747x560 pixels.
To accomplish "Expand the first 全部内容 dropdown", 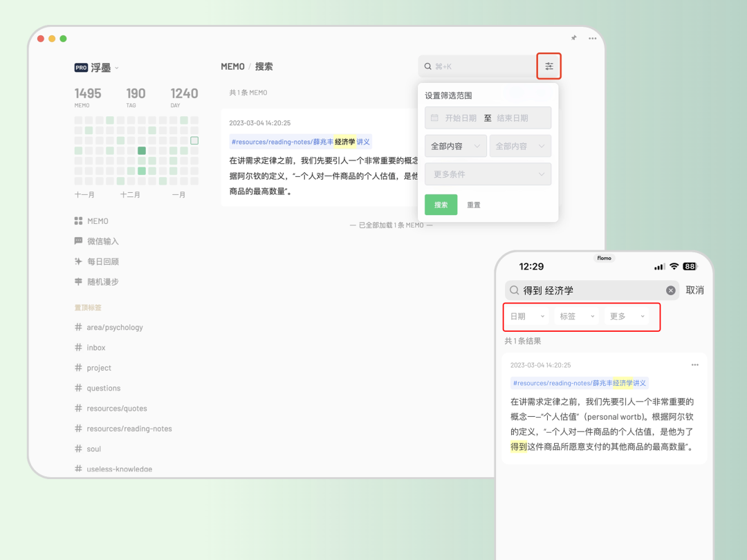I will click(x=455, y=146).
